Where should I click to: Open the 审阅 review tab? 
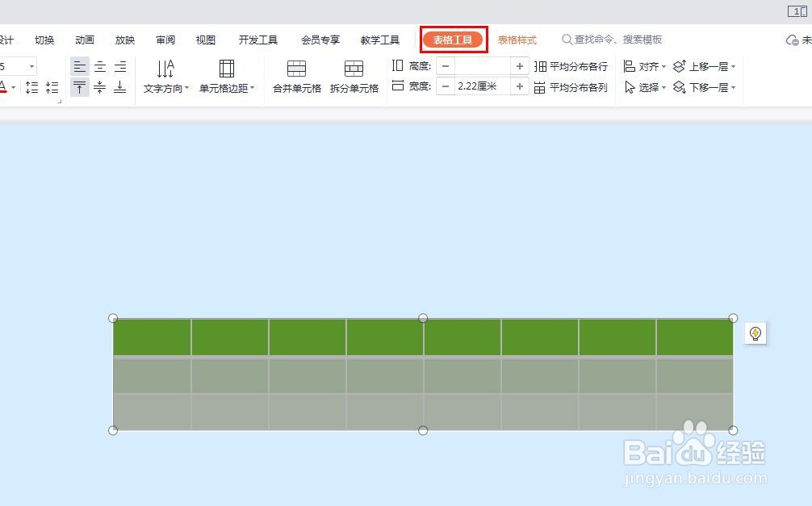tap(165, 40)
